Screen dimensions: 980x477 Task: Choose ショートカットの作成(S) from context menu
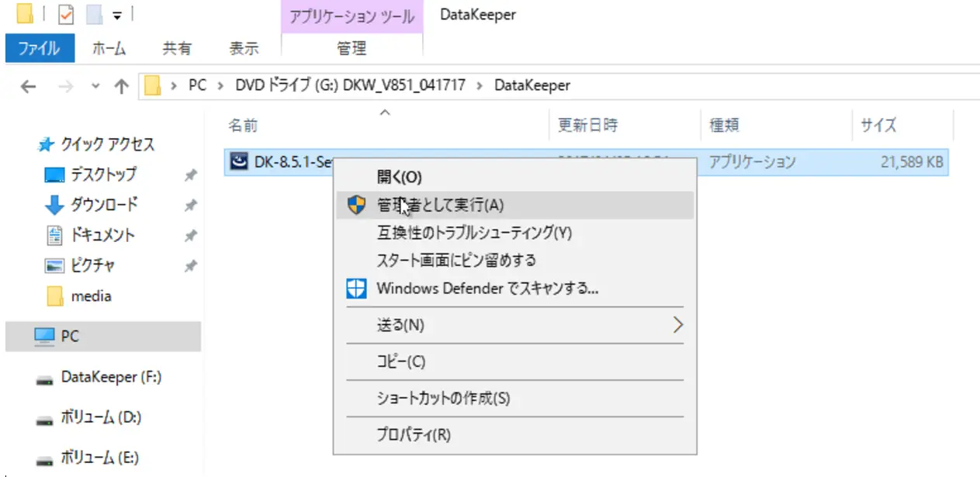pos(515,399)
